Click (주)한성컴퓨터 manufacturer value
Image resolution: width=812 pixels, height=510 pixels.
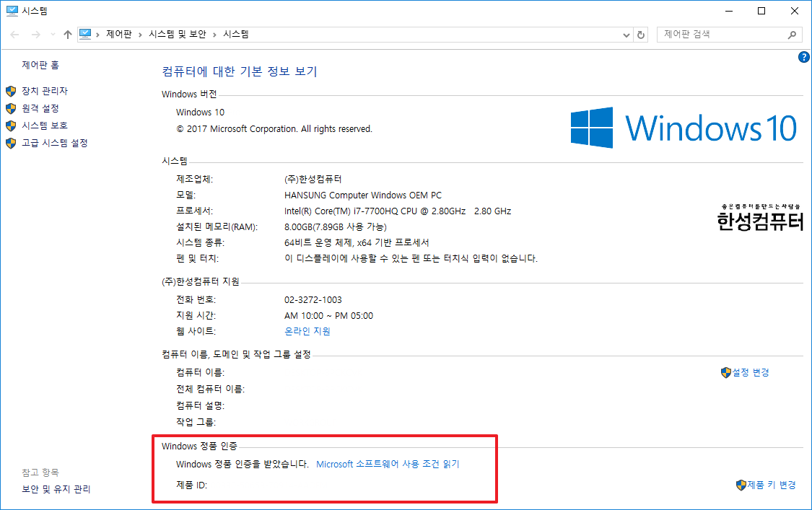(x=313, y=179)
